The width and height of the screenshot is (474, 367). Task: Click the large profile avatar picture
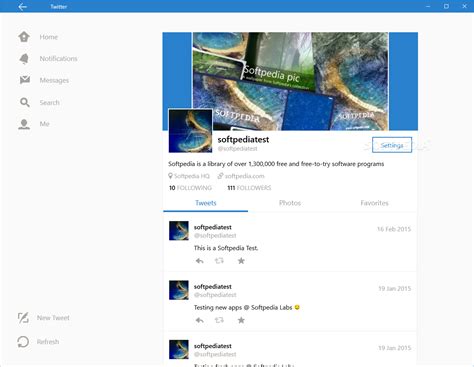coord(190,131)
